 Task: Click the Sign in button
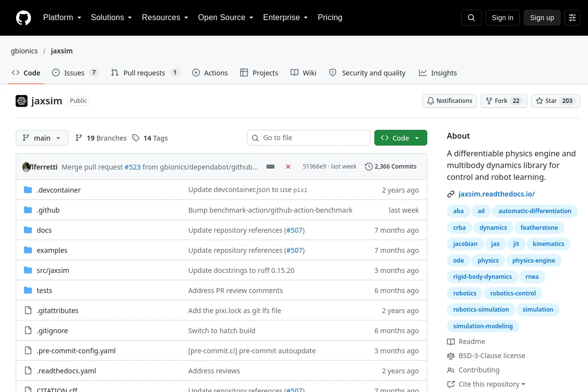click(502, 18)
